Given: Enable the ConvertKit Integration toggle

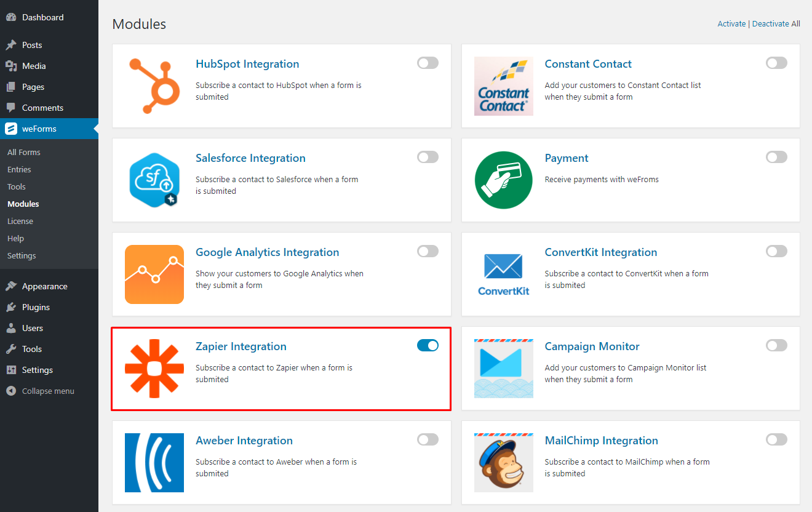Looking at the screenshot, I should [776, 251].
